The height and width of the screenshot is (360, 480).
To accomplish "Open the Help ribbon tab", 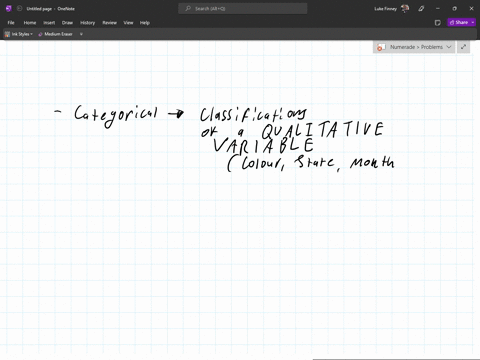I will tap(145, 23).
